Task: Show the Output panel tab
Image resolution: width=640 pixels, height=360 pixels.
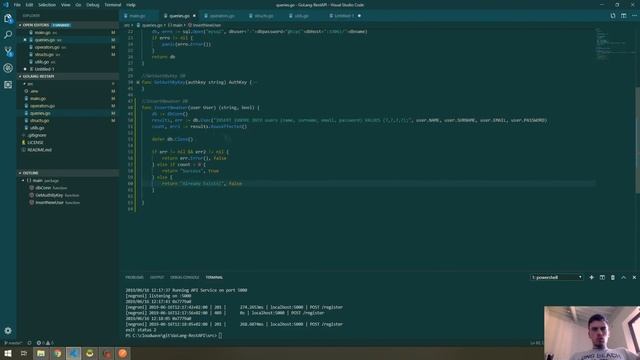Action: click(x=157, y=278)
